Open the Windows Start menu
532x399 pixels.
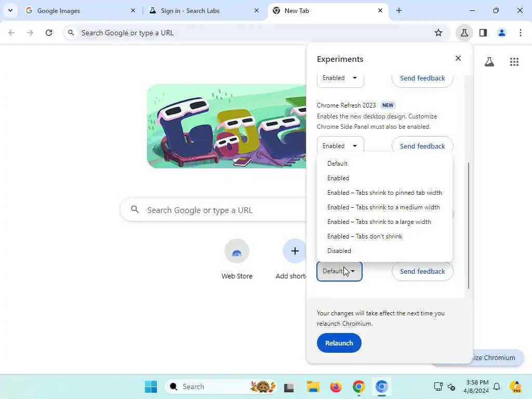click(x=151, y=387)
